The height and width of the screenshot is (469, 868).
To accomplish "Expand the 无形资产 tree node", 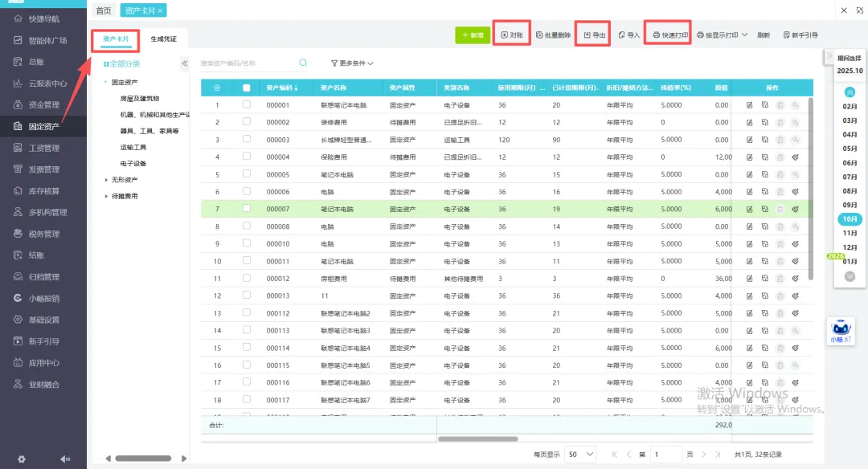I will pyautogui.click(x=106, y=180).
